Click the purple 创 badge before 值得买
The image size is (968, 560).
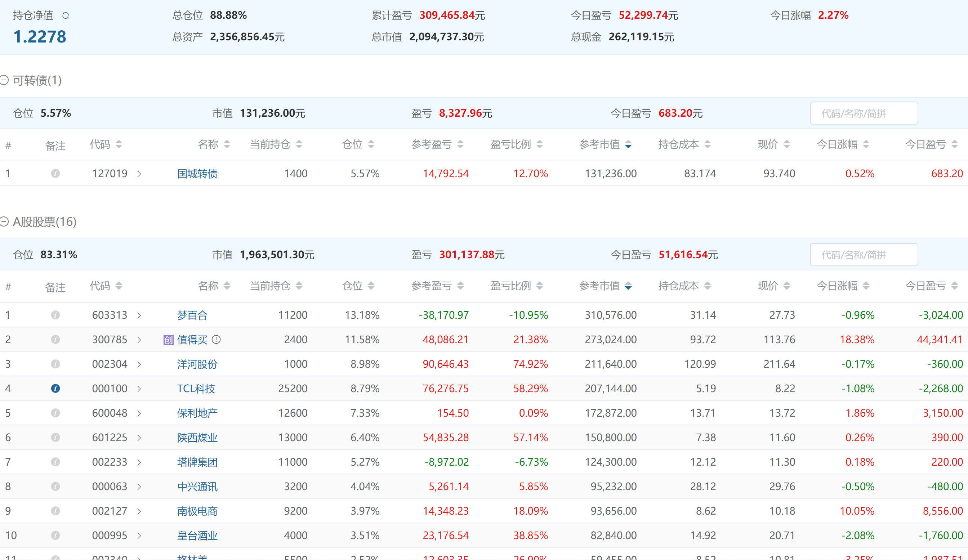[x=168, y=340]
